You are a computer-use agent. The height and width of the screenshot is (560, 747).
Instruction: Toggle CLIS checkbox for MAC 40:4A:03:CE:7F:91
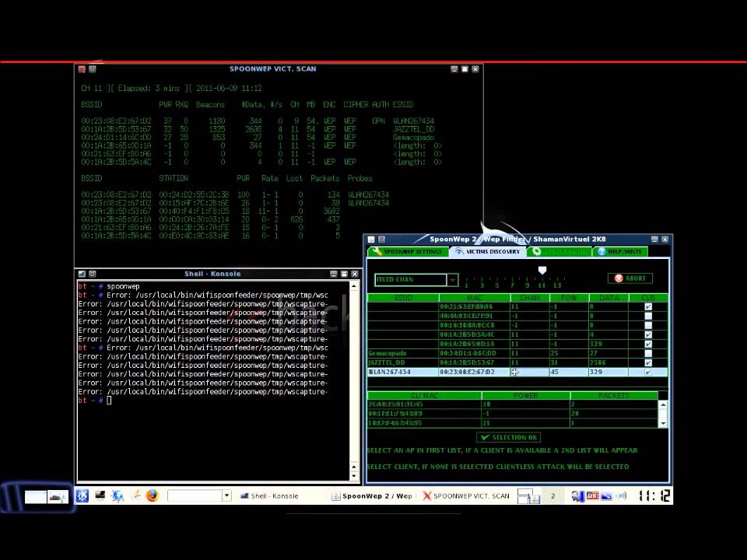(648, 316)
